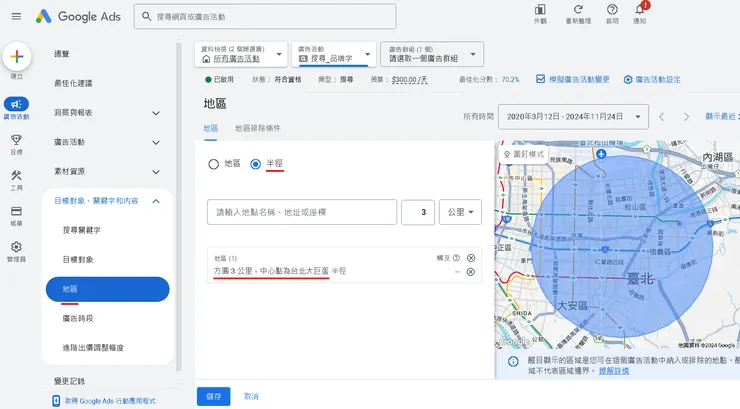The width and height of the screenshot is (740, 409).
Task: Click the 儲存 save button
Action: pos(213,396)
